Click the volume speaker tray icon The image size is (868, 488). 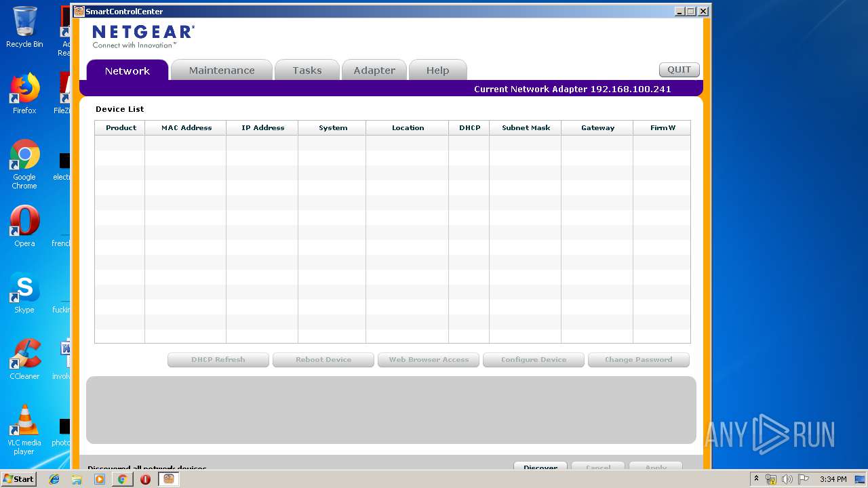[x=787, y=479]
